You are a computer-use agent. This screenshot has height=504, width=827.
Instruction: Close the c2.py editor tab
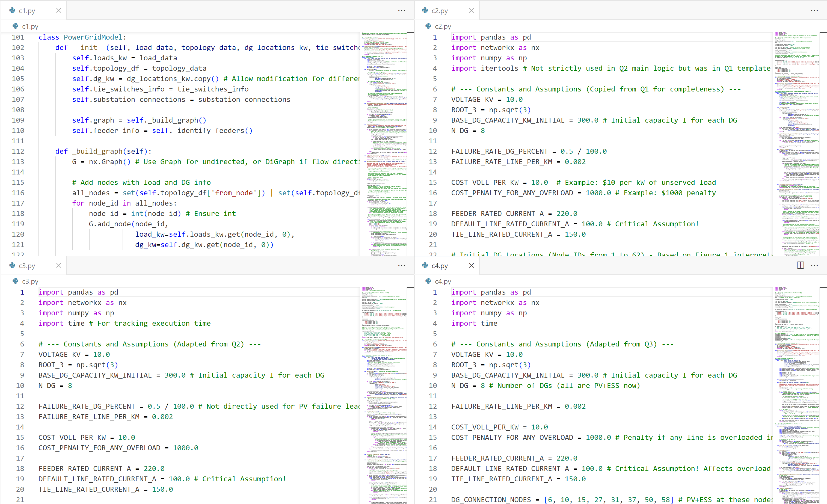click(471, 10)
